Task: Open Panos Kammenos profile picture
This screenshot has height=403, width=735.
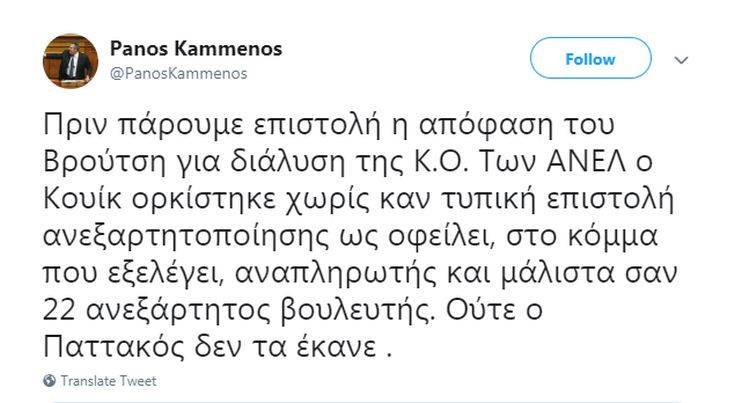Action: [x=70, y=61]
